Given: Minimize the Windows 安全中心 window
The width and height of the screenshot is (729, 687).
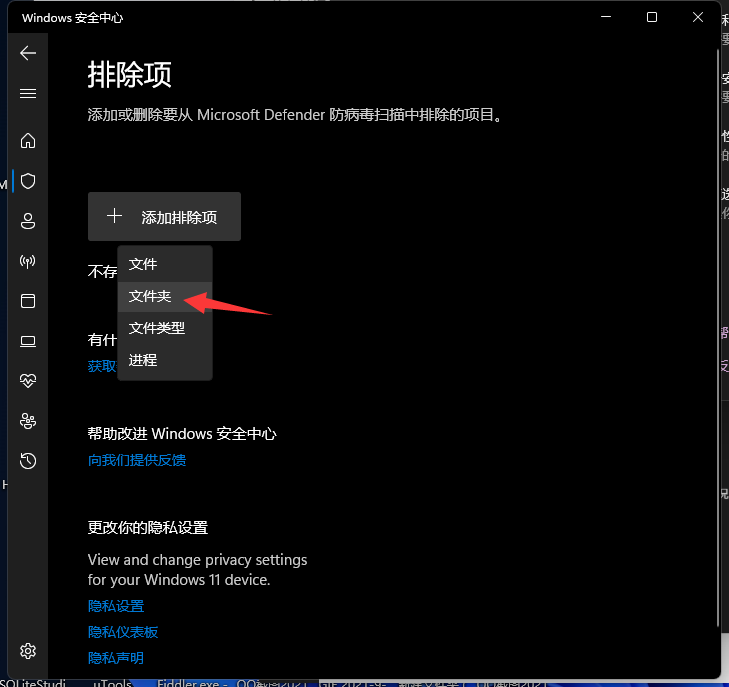Looking at the screenshot, I should [x=606, y=17].
